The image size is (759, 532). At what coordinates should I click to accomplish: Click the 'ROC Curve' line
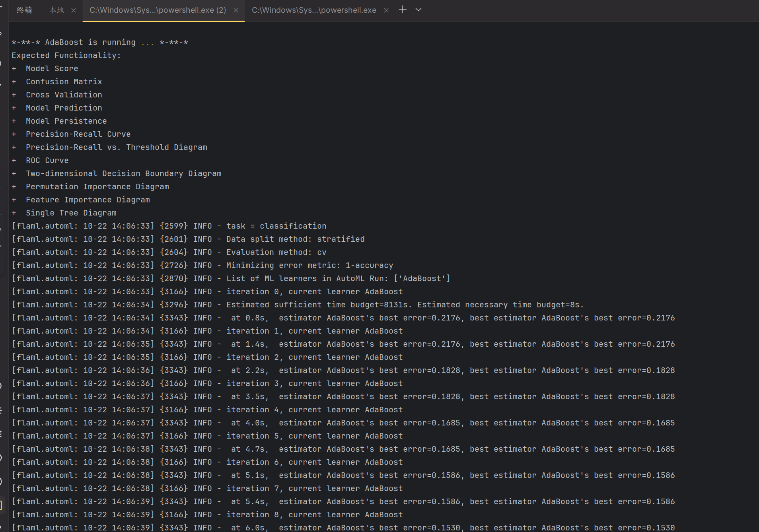(x=40, y=160)
